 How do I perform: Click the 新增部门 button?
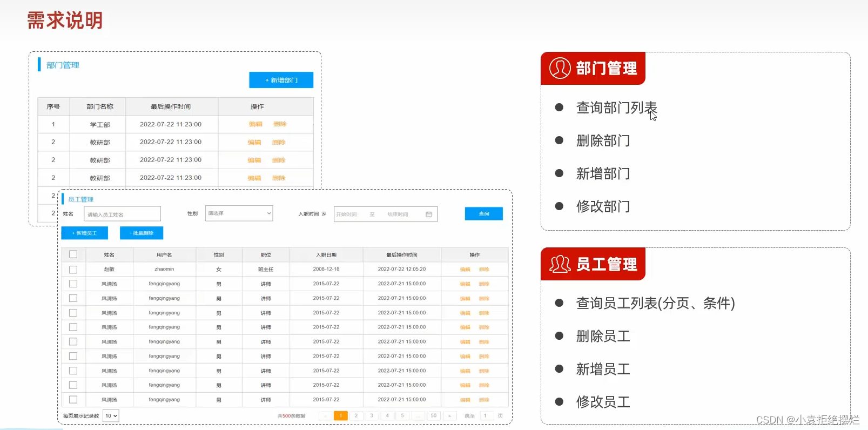point(281,80)
